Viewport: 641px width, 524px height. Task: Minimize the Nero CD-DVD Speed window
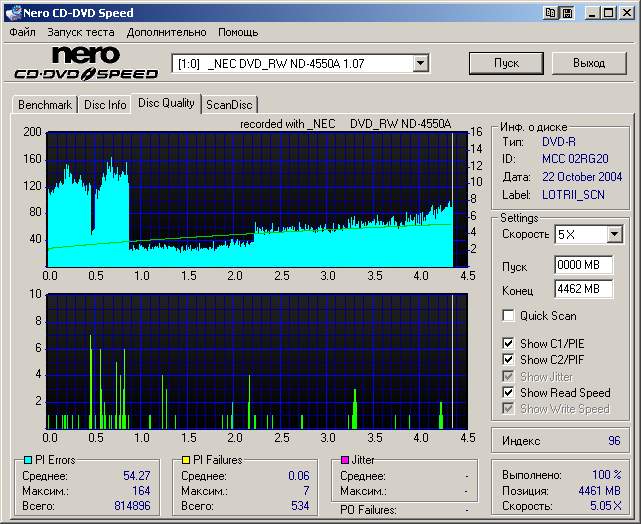click(x=593, y=13)
